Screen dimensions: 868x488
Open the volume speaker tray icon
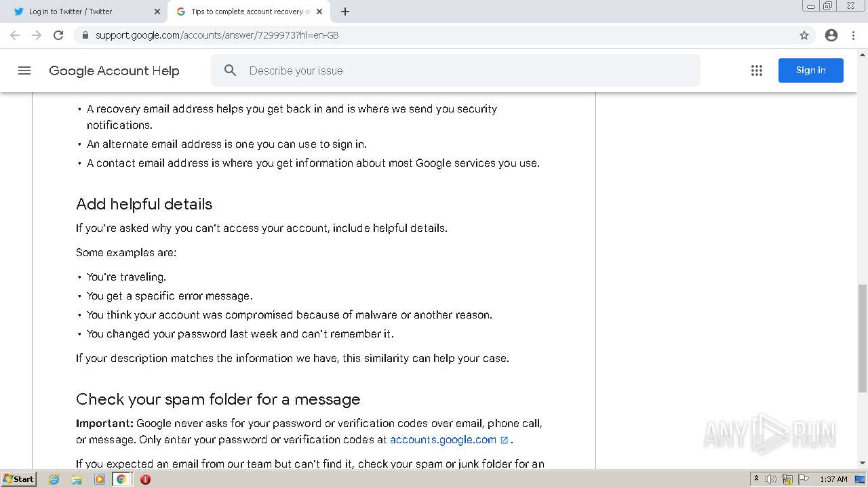point(771,479)
